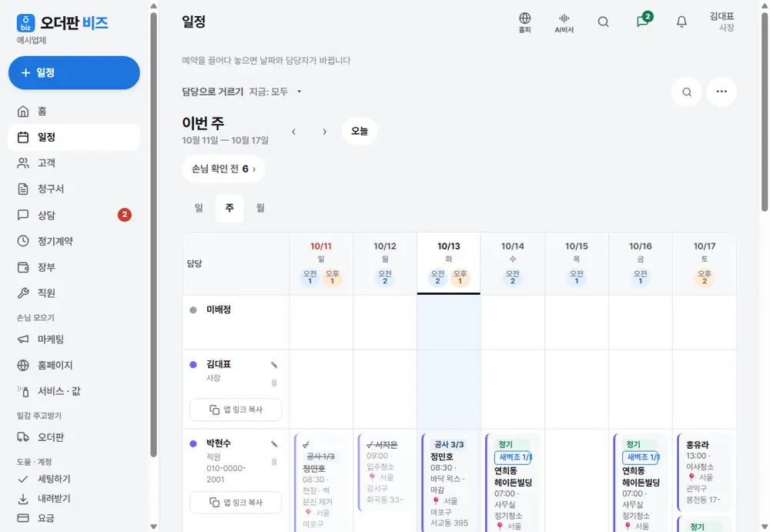
Task: Open the notifications bell icon
Action: pos(681,22)
